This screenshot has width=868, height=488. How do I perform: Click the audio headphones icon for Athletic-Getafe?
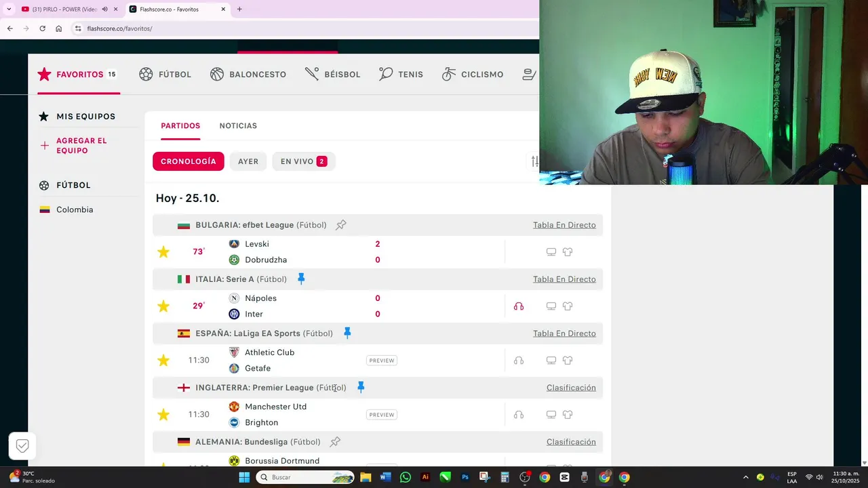pyautogui.click(x=519, y=361)
